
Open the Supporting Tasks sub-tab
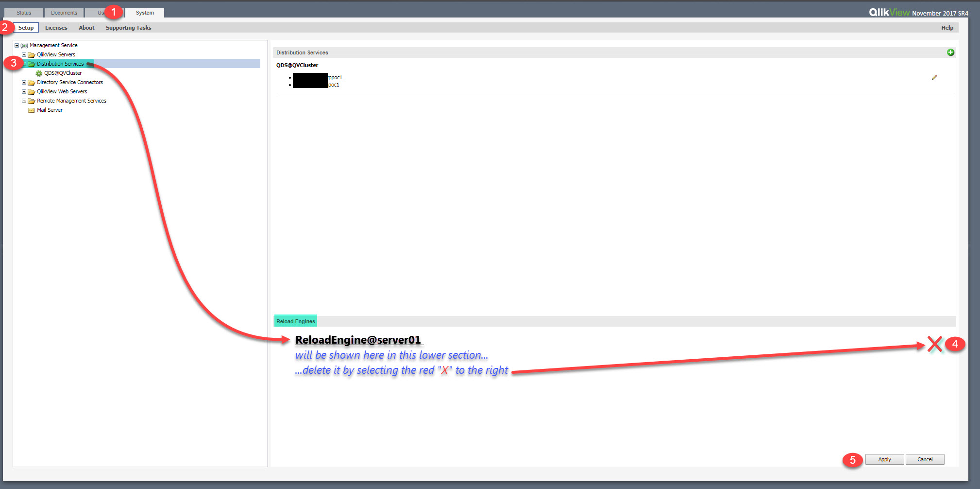point(129,28)
